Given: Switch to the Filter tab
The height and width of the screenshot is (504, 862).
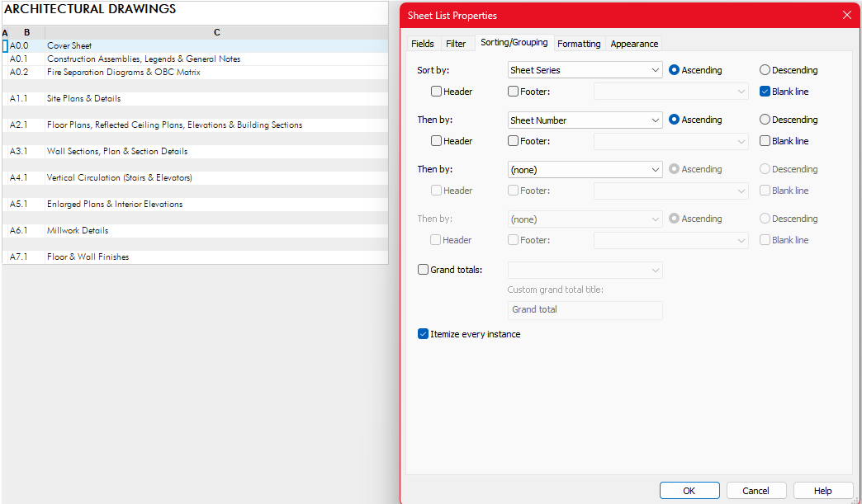Looking at the screenshot, I should point(456,44).
